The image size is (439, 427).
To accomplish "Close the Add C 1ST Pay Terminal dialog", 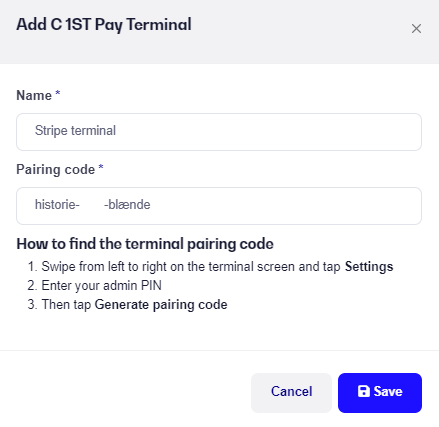I will [x=416, y=29].
